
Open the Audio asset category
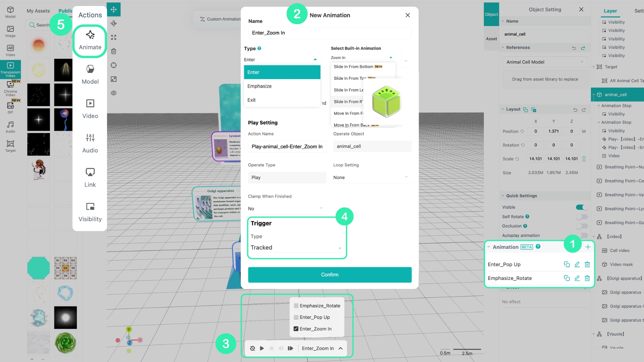coord(10,127)
